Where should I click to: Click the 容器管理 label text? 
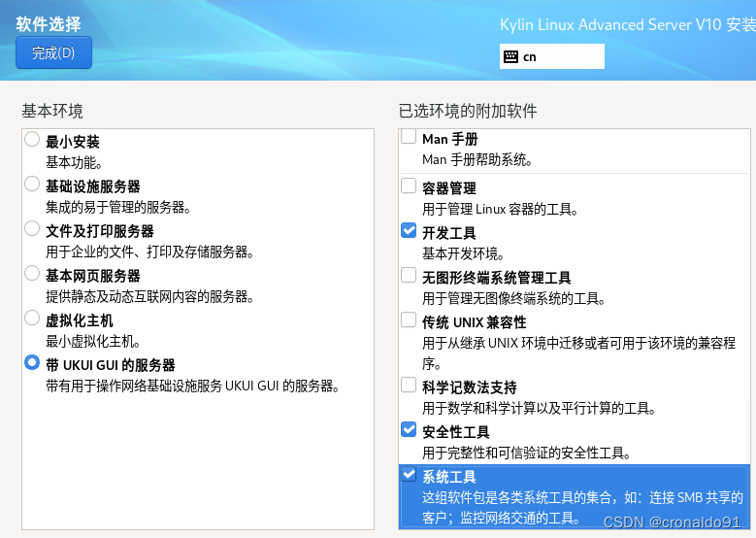coord(449,188)
